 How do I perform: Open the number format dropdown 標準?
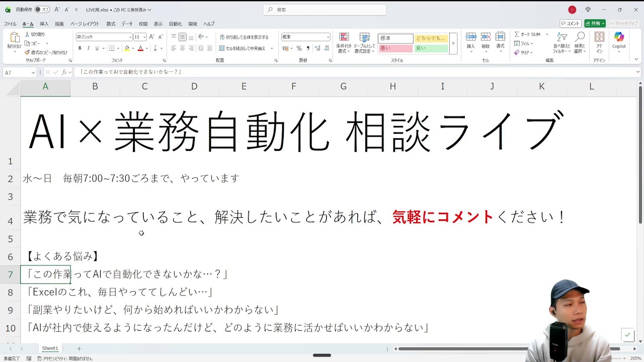click(x=328, y=37)
